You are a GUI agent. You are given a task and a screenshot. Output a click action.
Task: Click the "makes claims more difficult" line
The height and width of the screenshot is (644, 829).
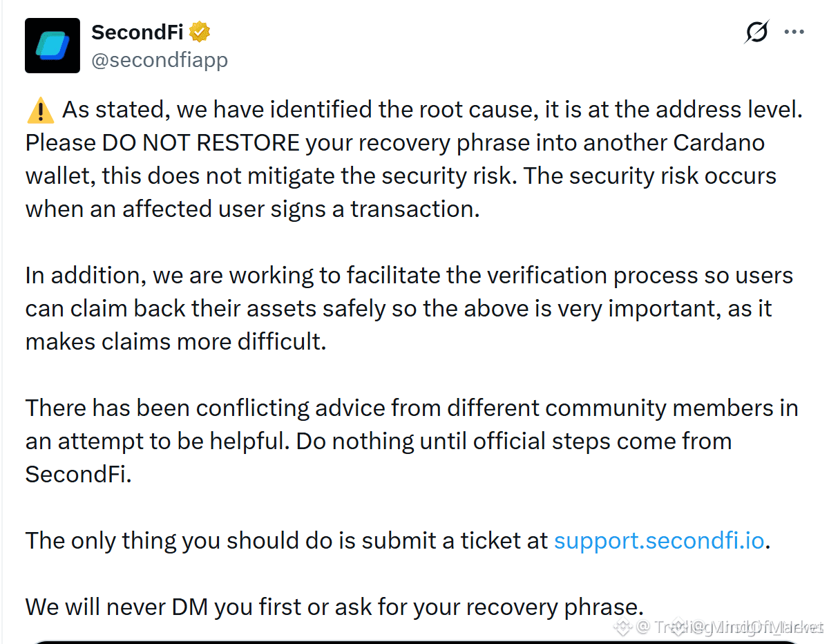click(175, 341)
